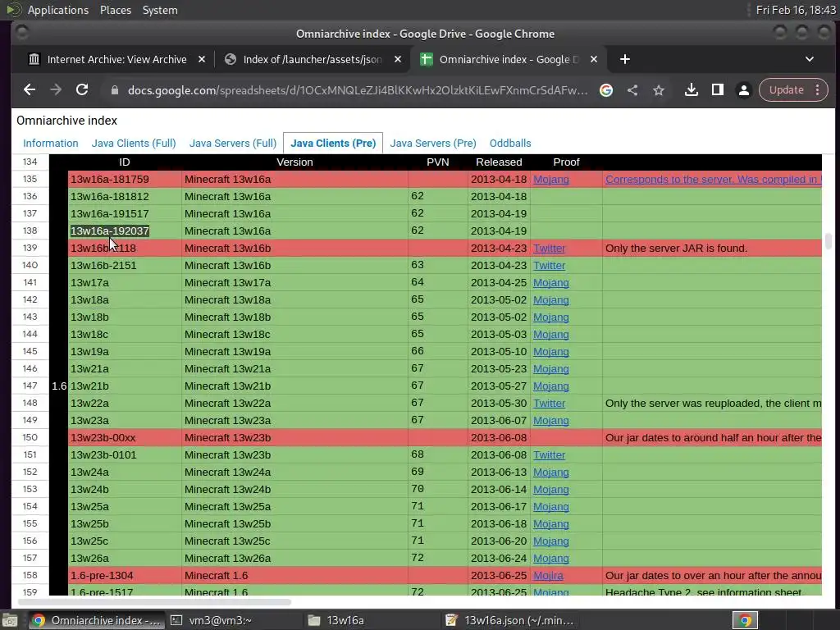Image resolution: width=840 pixels, height=630 pixels.
Task: Click the Update button in Chrome toolbar
Action: (787, 90)
